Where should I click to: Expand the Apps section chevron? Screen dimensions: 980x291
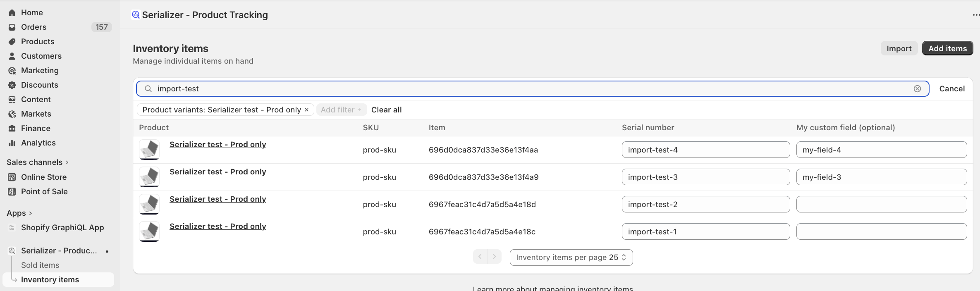coord(30,213)
